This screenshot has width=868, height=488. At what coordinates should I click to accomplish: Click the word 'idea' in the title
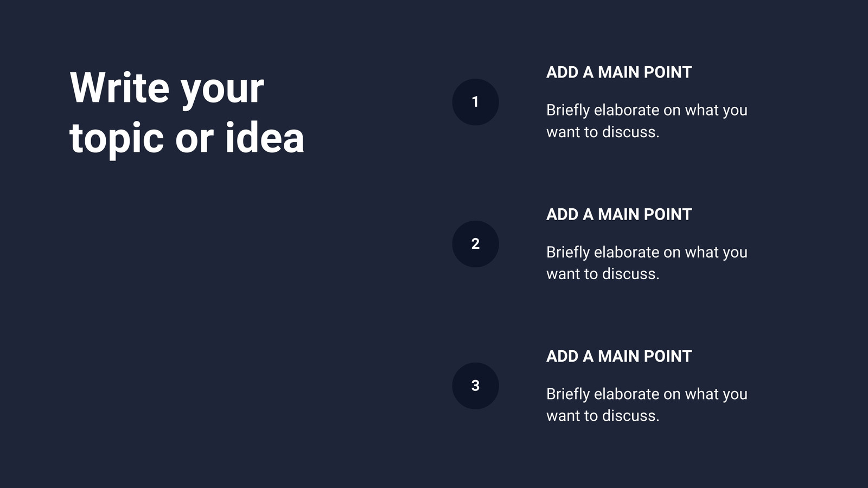pos(265,137)
